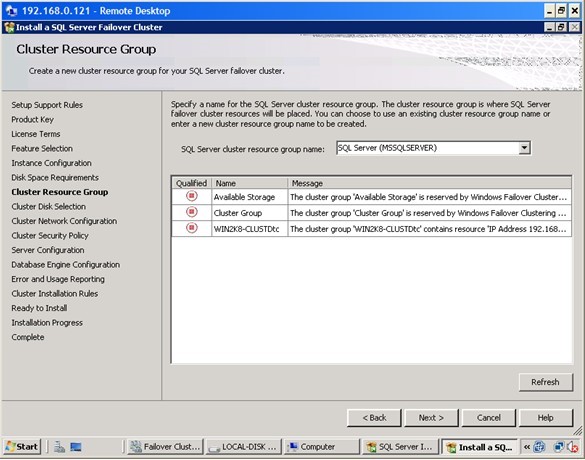Click the Cluster Group reserved message text
Image resolution: width=585 pixels, height=460 pixels.
pos(428,213)
